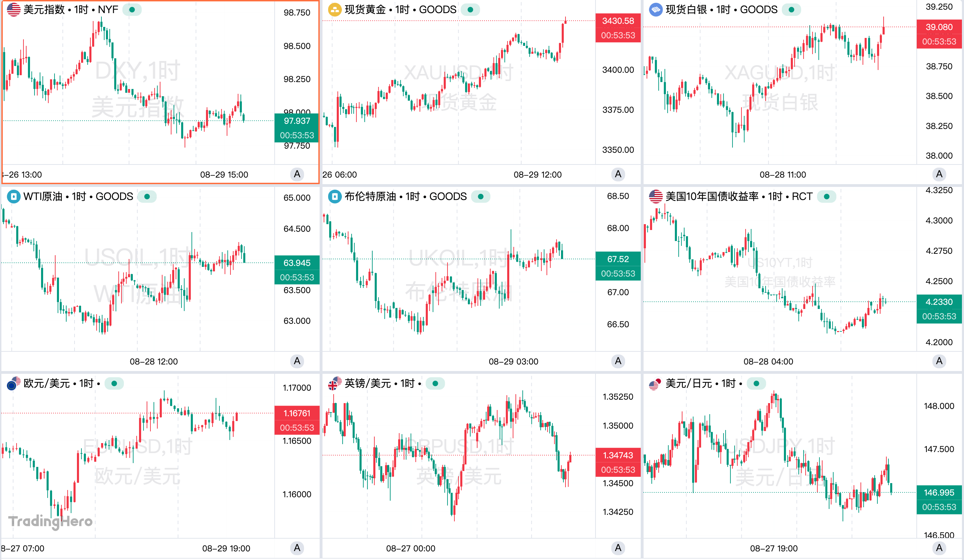Click the green market status dot on WTI原油
964x560 pixels.
[147, 197]
